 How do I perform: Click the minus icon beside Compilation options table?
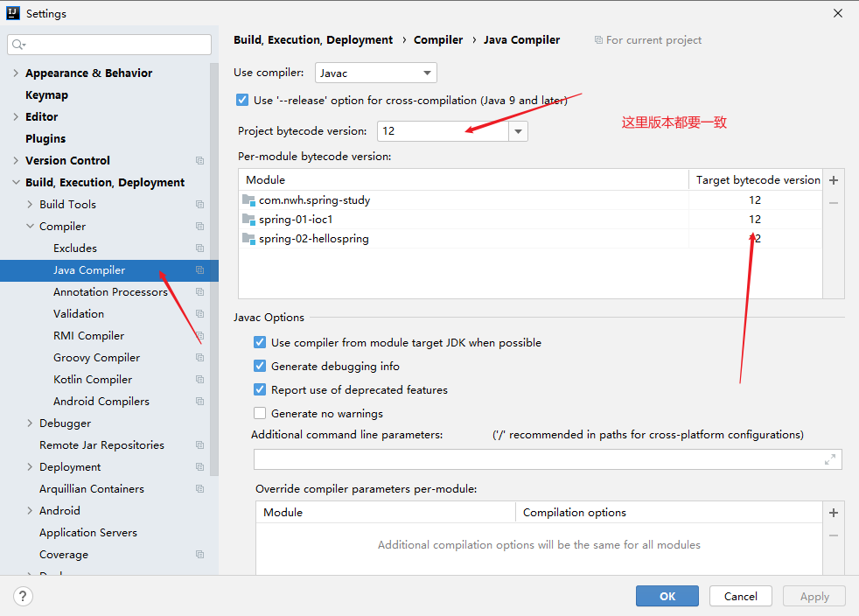click(834, 535)
